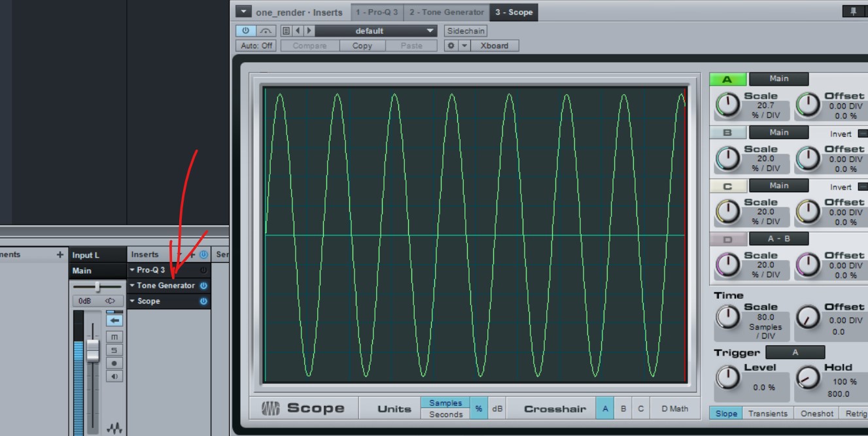The image size is (868, 436).
Task: Click channel D Scale knob
Action: tap(727, 265)
